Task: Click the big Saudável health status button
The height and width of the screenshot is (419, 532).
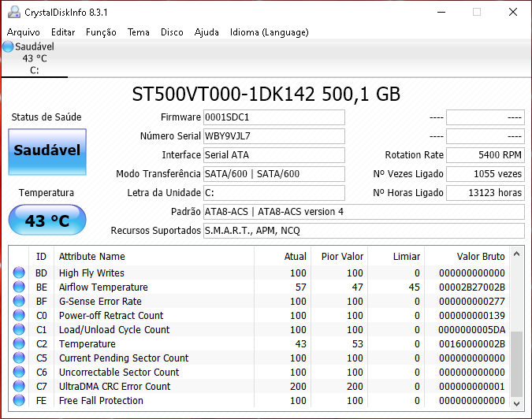Action: (x=47, y=151)
